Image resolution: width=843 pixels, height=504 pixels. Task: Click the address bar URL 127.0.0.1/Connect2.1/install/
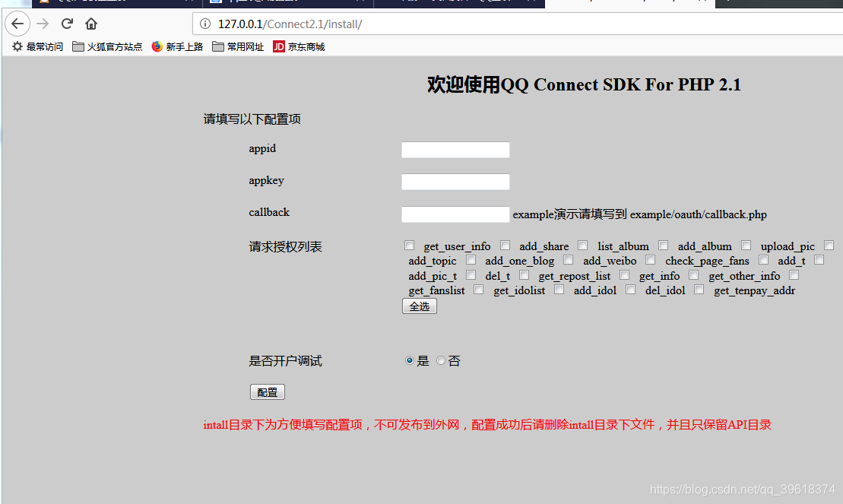pyautogui.click(x=290, y=24)
